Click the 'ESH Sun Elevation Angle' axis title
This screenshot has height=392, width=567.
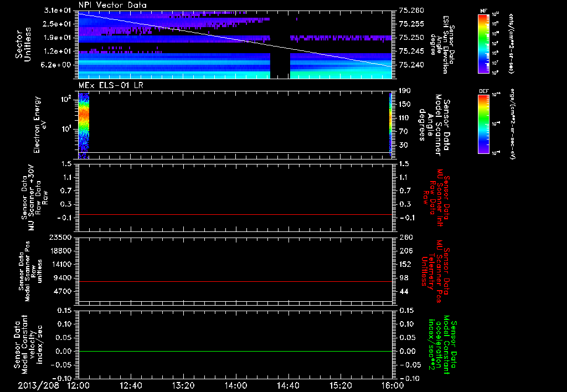click(442, 44)
